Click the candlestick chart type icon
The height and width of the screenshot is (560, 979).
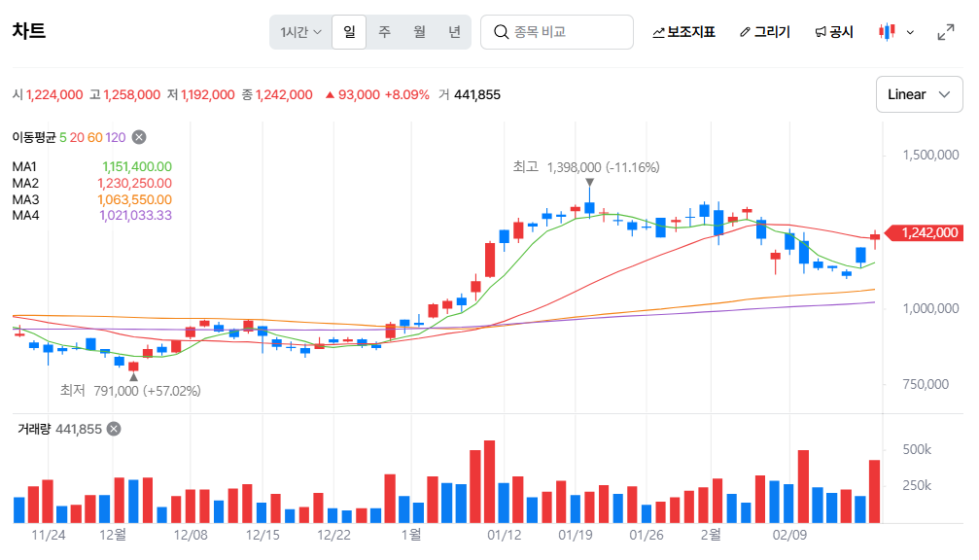point(887,32)
